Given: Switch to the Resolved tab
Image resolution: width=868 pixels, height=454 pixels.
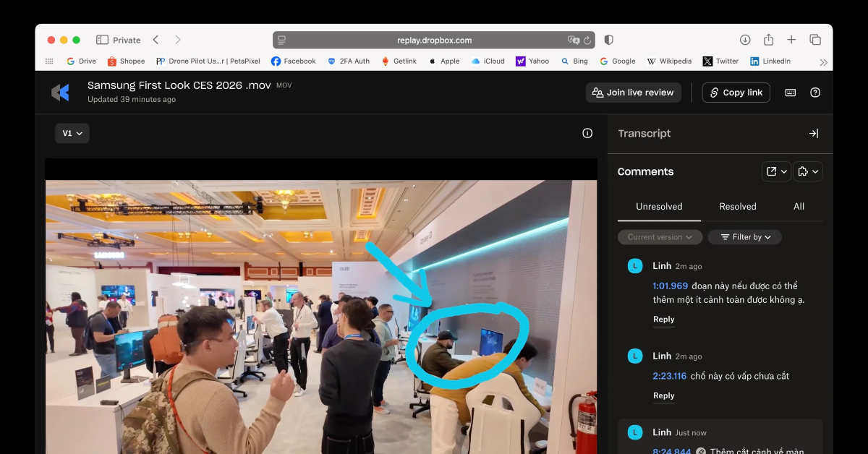Looking at the screenshot, I should pyautogui.click(x=737, y=206).
